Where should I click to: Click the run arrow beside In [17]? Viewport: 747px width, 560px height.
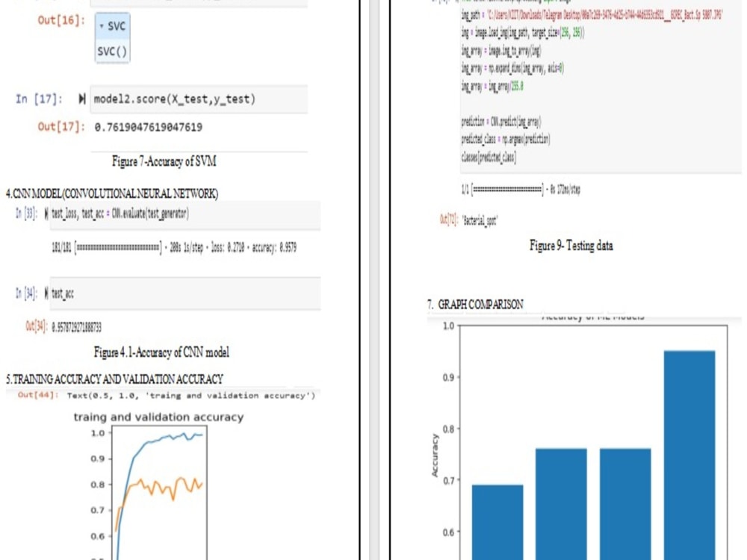click(x=81, y=97)
